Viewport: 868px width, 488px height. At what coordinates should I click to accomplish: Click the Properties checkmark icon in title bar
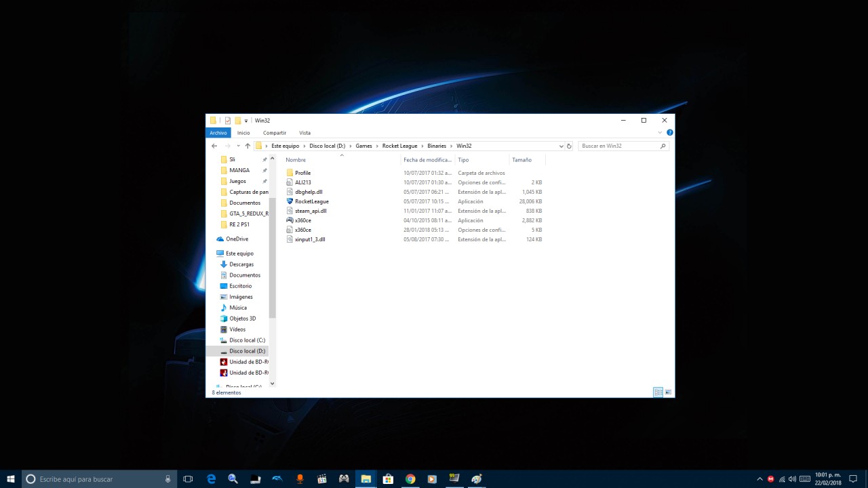pyautogui.click(x=228, y=121)
